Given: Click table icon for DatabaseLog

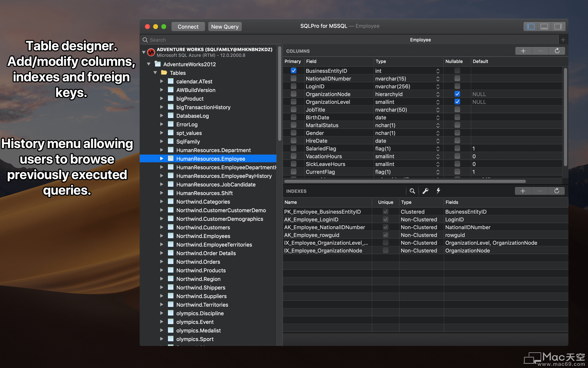Looking at the screenshot, I should [171, 115].
